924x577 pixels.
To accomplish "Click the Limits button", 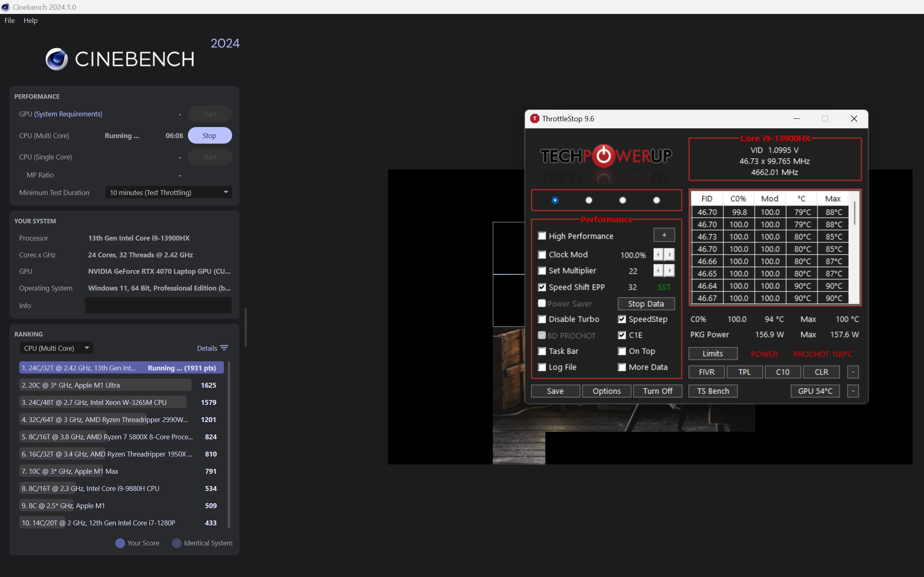I will (x=713, y=354).
